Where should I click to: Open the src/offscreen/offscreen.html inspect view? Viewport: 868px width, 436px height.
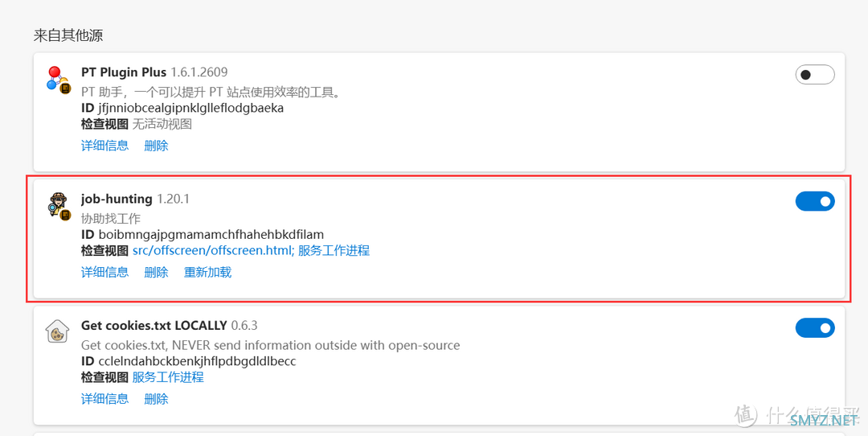click(x=212, y=250)
